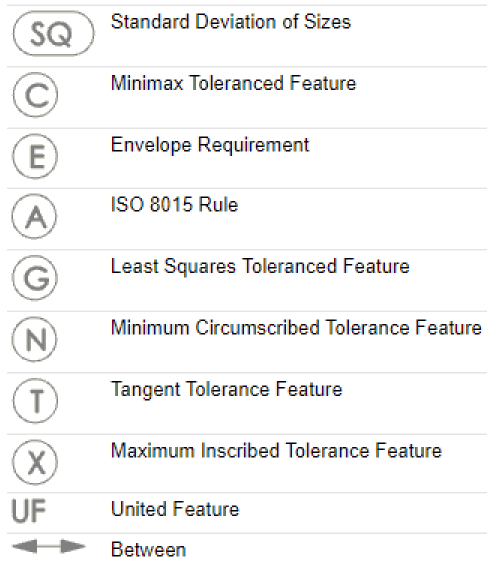Pick the ISO 8015 Rule entry
This screenshot has width=492, height=571.
click(174, 204)
